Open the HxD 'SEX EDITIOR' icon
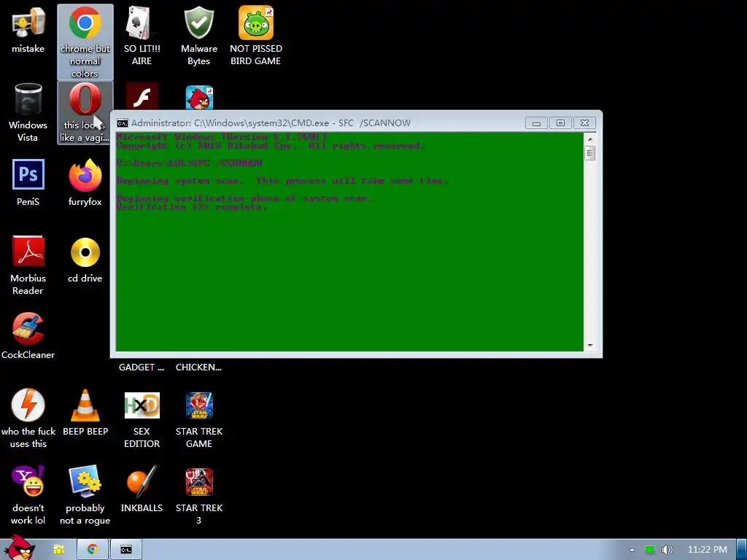The height and width of the screenshot is (560, 747). click(142, 419)
